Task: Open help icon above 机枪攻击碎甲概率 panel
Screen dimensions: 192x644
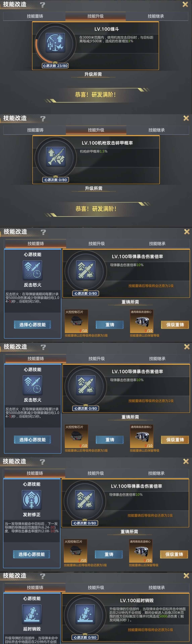Action: click(43, 118)
